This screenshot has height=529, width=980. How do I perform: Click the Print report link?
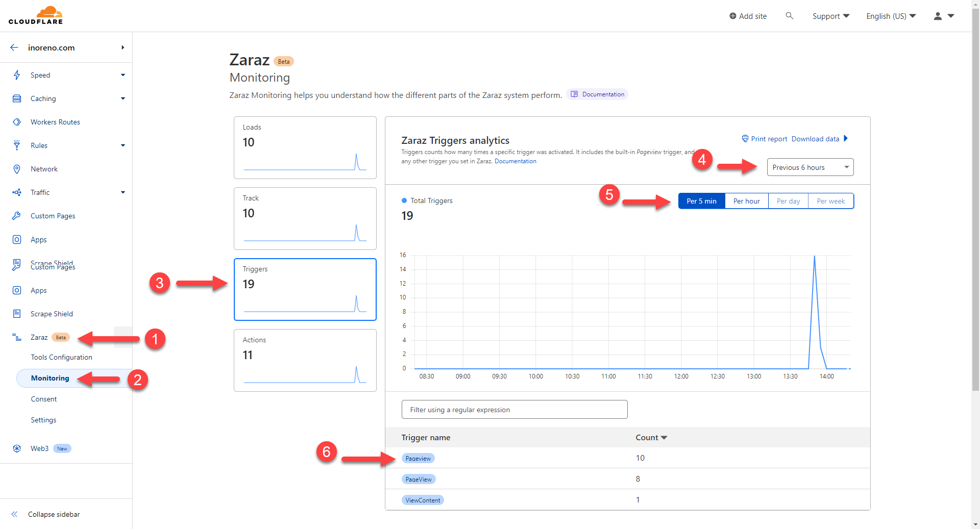764,139
